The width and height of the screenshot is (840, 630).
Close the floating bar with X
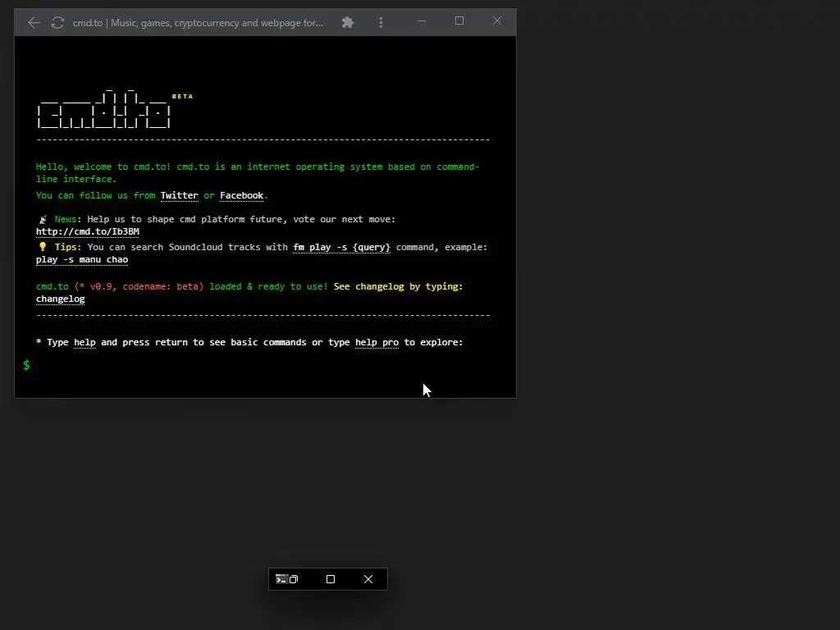coord(368,579)
